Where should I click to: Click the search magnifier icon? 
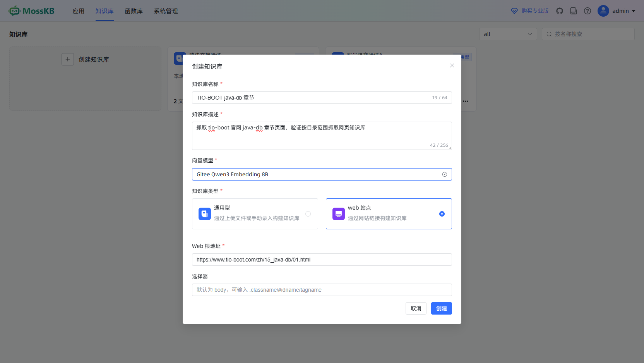(x=549, y=34)
